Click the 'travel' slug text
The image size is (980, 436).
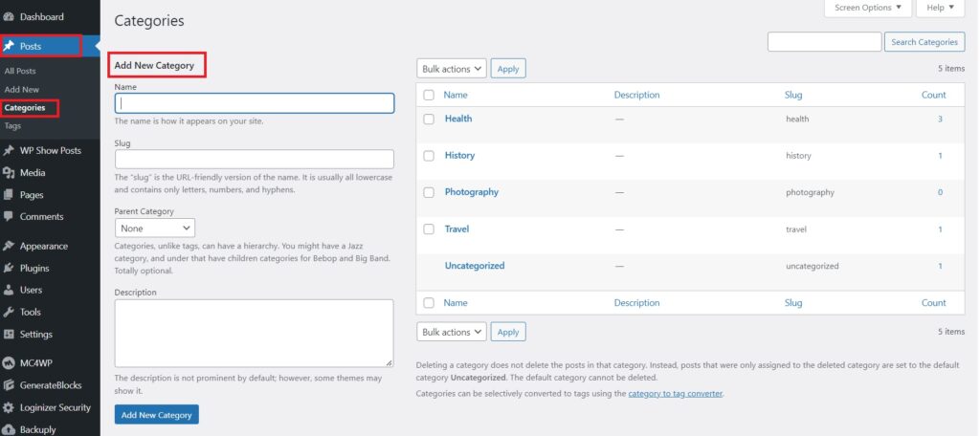pyautogui.click(x=796, y=229)
